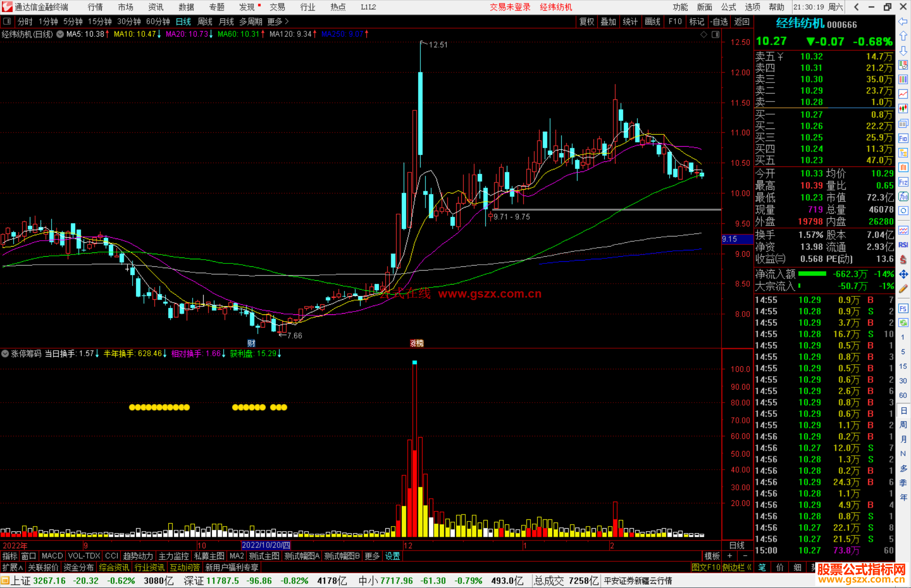Select the 周线 weekly period
911x588 pixels.
pos(205,21)
